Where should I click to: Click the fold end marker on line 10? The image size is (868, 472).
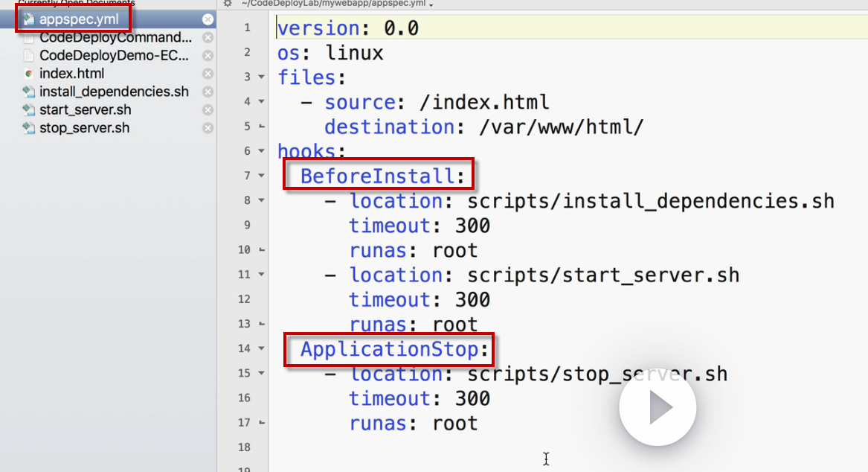pos(261,250)
